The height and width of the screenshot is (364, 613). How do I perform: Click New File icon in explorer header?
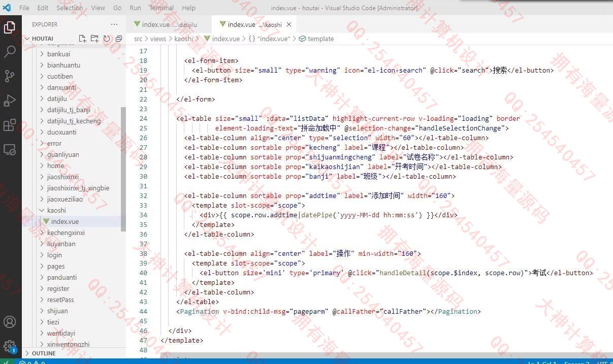[x=82, y=39]
